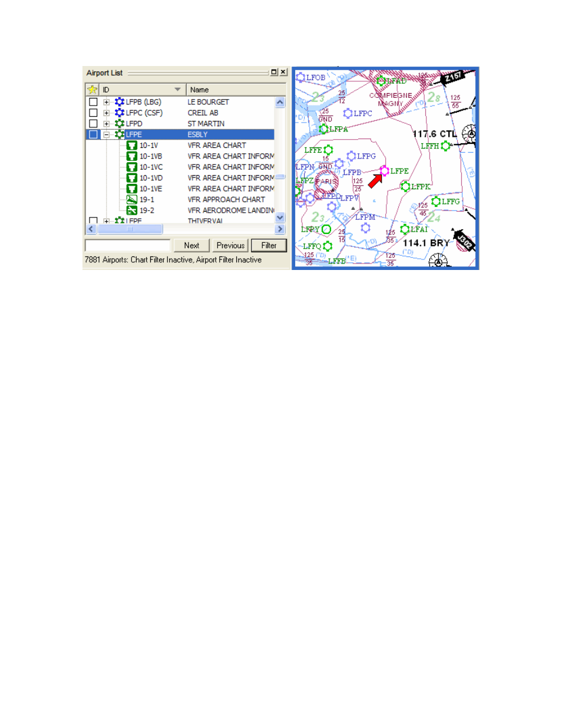Click the J302 airway label on map
This screenshot has height=728, width=562.
pyautogui.click(x=465, y=241)
